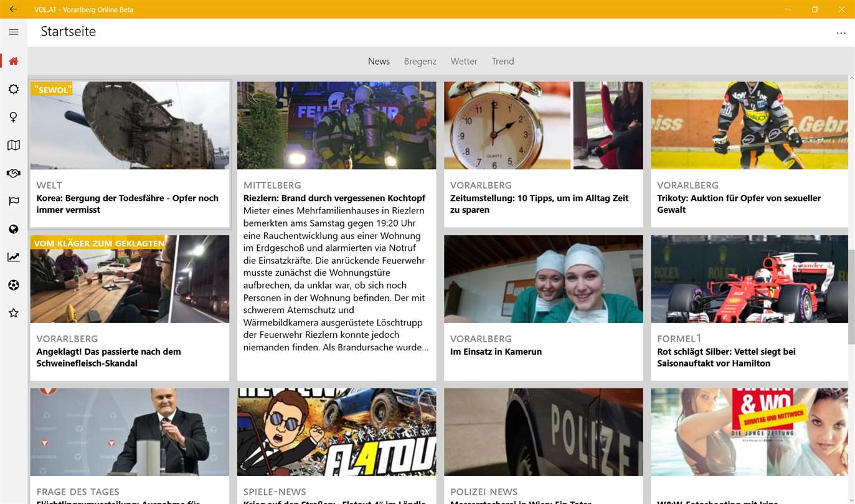Image resolution: width=855 pixels, height=504 pixels.
Task: Open the Trikoty Auktion headline
Action: pos(739,204)
